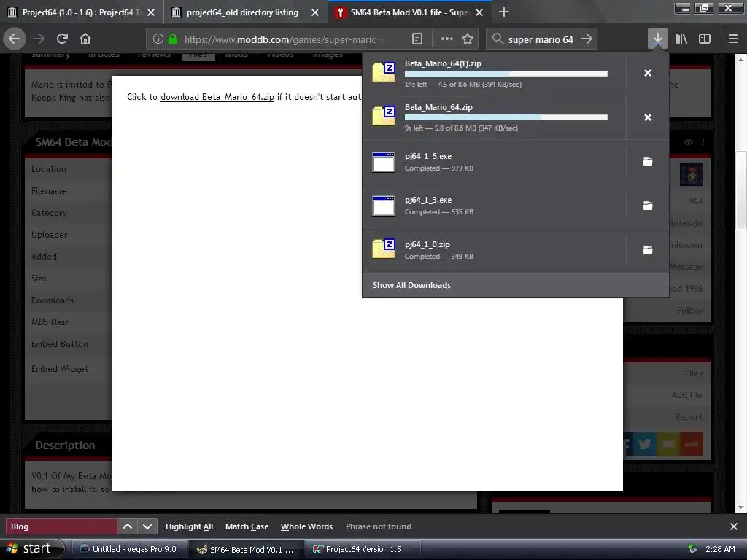Image resolution: width=747 pixels, height=560 pixels.
Task: Click the green secure padlock icon
Action: tap(173, 39)
